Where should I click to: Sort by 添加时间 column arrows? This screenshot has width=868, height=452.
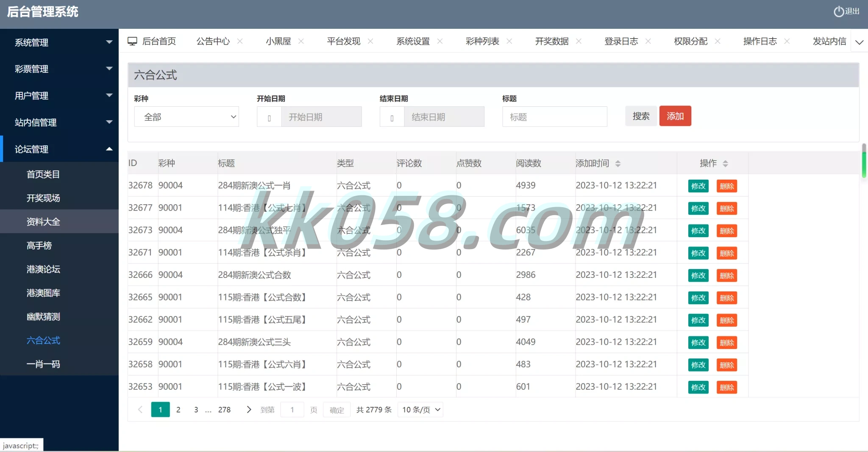618,164
